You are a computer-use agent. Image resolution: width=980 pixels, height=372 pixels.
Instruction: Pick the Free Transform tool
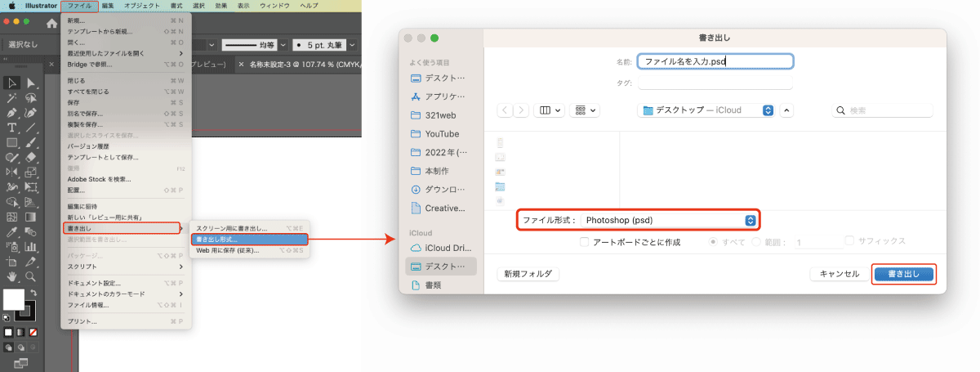(x=30, y=186)
